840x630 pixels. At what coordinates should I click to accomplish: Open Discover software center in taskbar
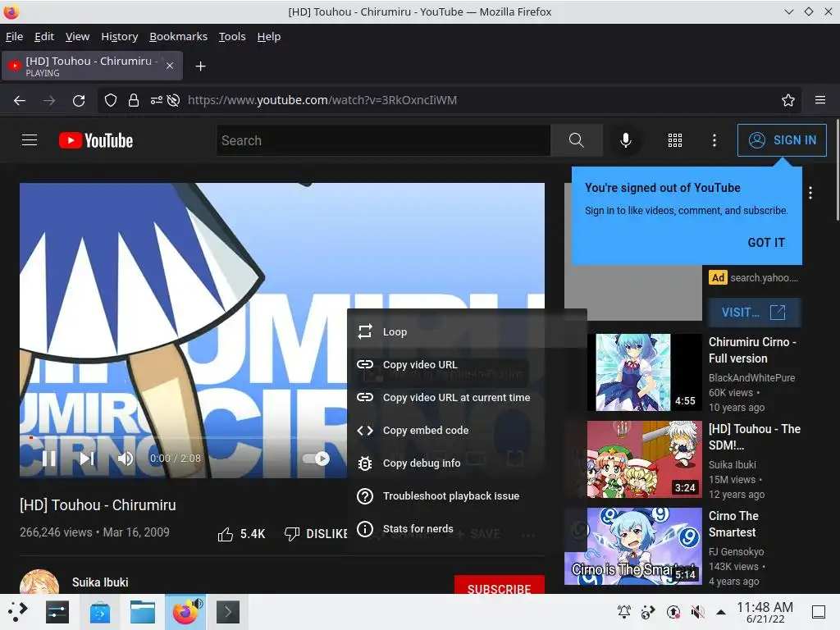(99, 612)
